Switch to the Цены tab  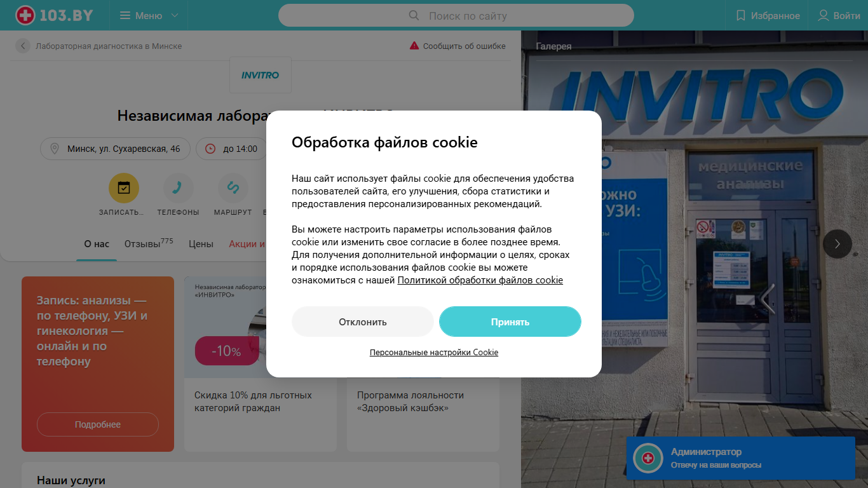click(201, 243)
